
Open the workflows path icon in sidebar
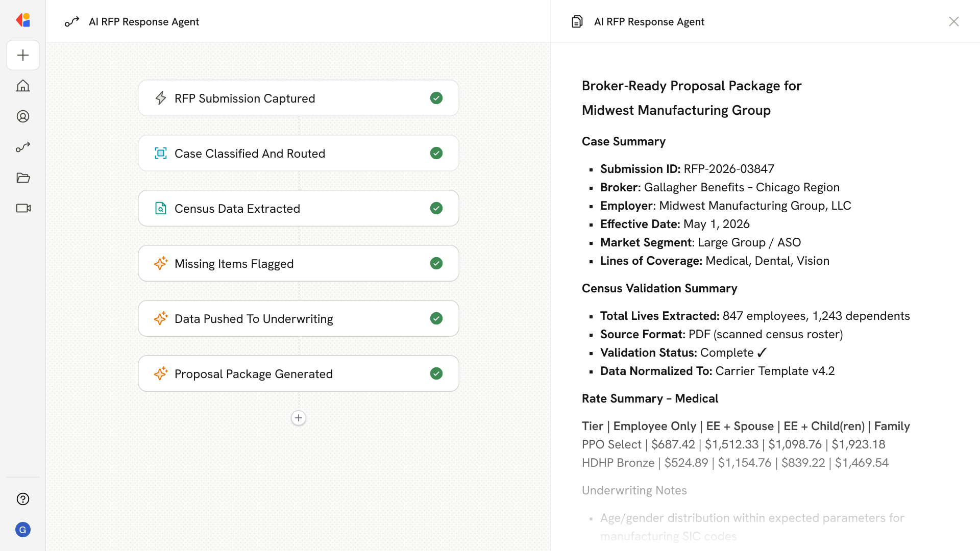(x=23, y=147)
